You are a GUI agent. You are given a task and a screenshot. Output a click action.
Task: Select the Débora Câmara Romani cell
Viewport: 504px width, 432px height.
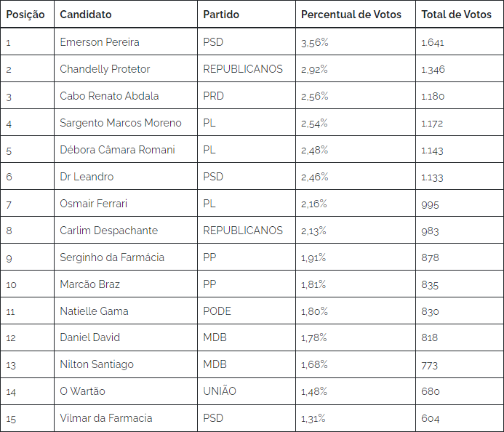point(126,150)
